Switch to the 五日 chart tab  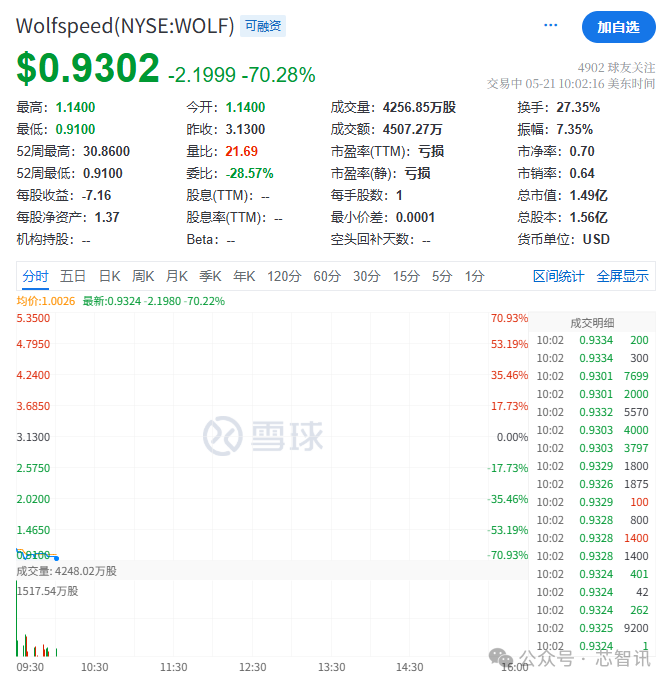pyautogui.click(x=73, y=276)
